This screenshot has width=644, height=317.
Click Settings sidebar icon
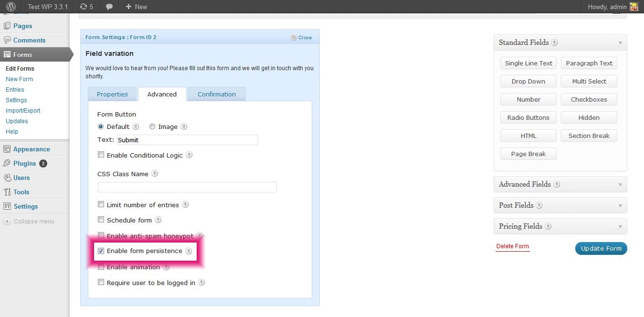pyautogui.click(x=7, y=206)
